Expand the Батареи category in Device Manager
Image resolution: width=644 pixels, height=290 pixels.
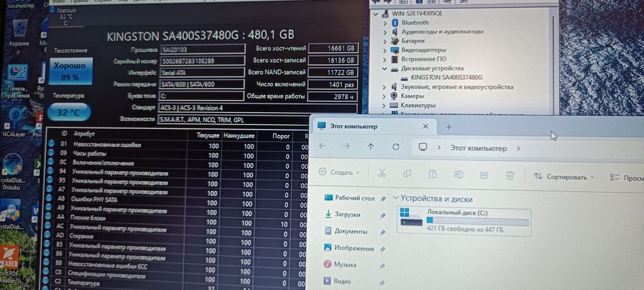click(x=385, y=41)
